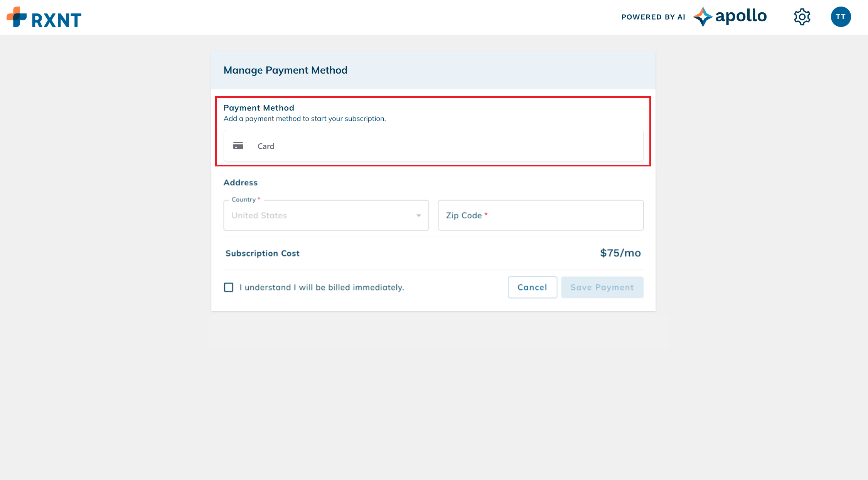Click the credit card icon
The width and height of the screenshot is (868, 480).
(x=238, y=146)
